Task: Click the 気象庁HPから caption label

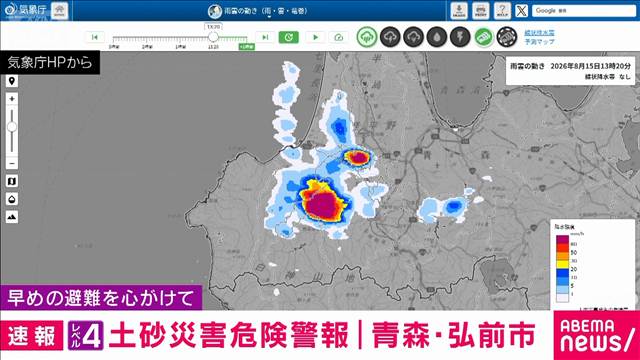Action: [50, 62]
